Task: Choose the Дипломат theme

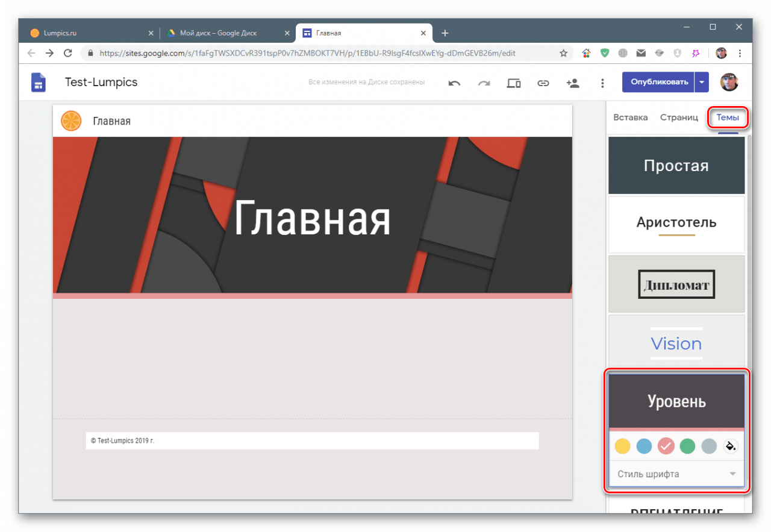Action: [676, 284]
